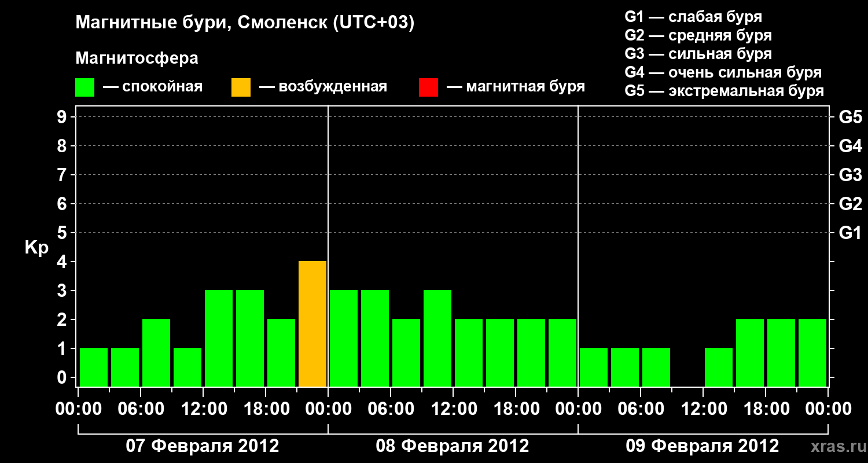Click the G5 storm level label
Viewport: 868px width, 463px height.
(x=850, y=117)
